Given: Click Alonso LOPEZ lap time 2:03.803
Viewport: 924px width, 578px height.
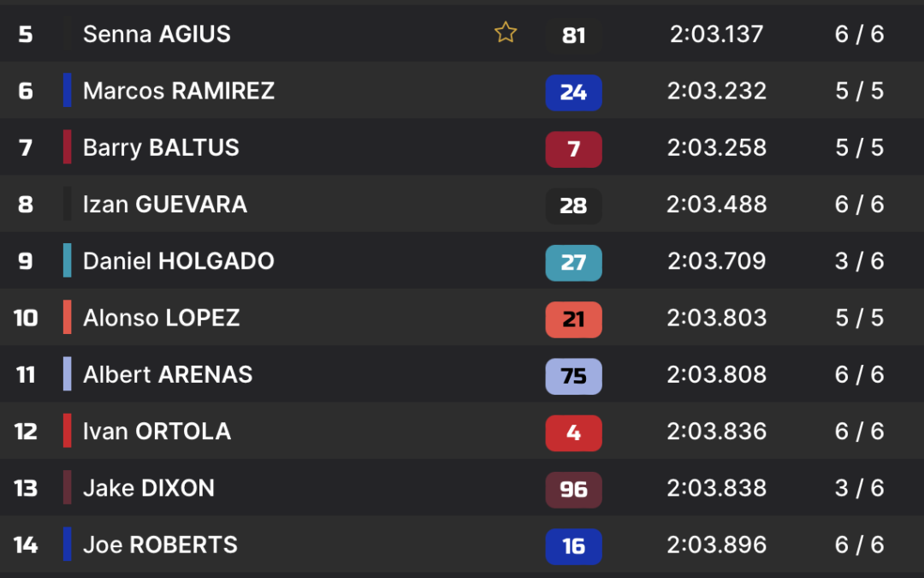Looking at the screenshot, I should click(717, 318).
